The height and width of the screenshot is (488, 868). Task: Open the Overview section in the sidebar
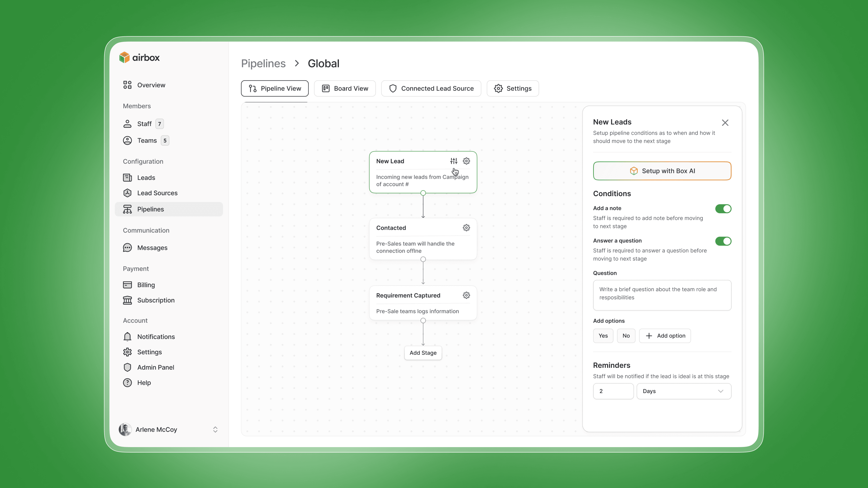click(x=151, y=85)
